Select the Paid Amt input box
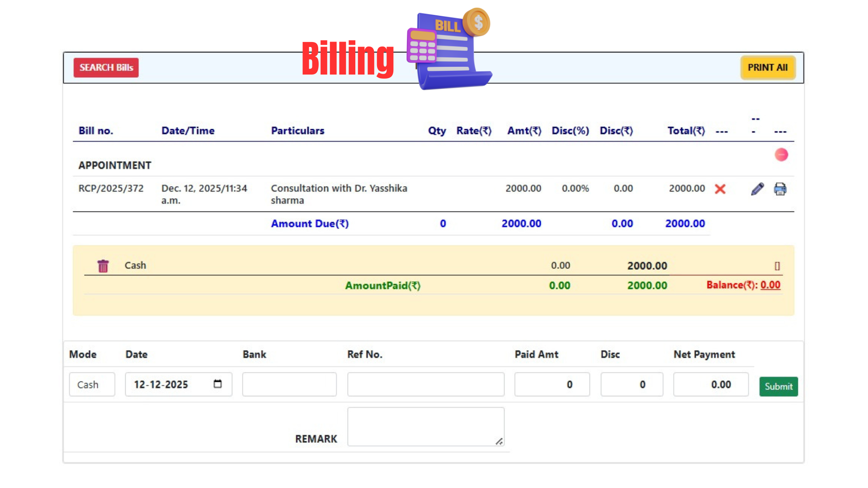The image size is (868, 488). pos(552,385)
